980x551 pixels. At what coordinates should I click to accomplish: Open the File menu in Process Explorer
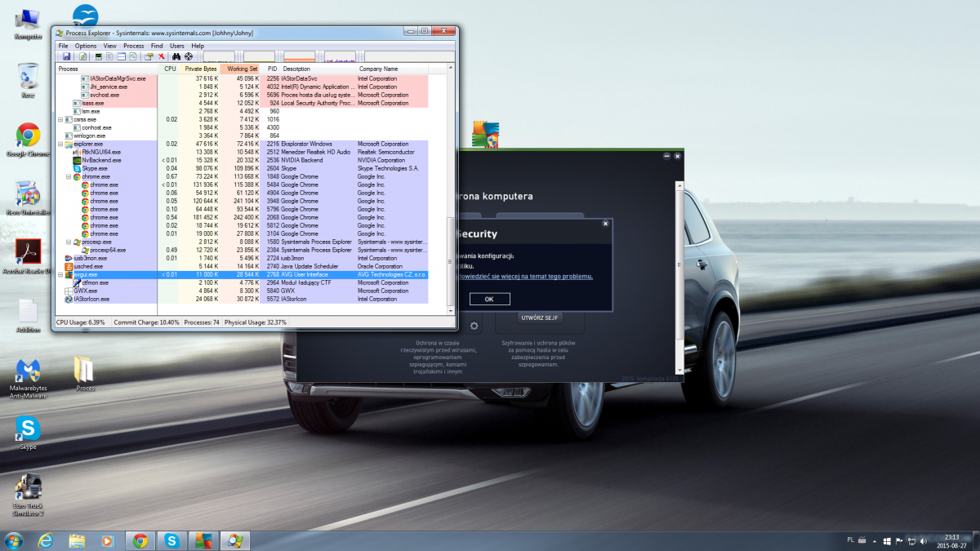[x=63, y=46]
